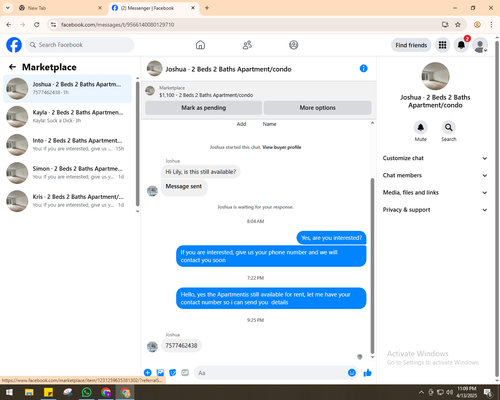Open Chrome three-dot menu
The height and width of the screenshot is (400, 500).
pos(491,25)
